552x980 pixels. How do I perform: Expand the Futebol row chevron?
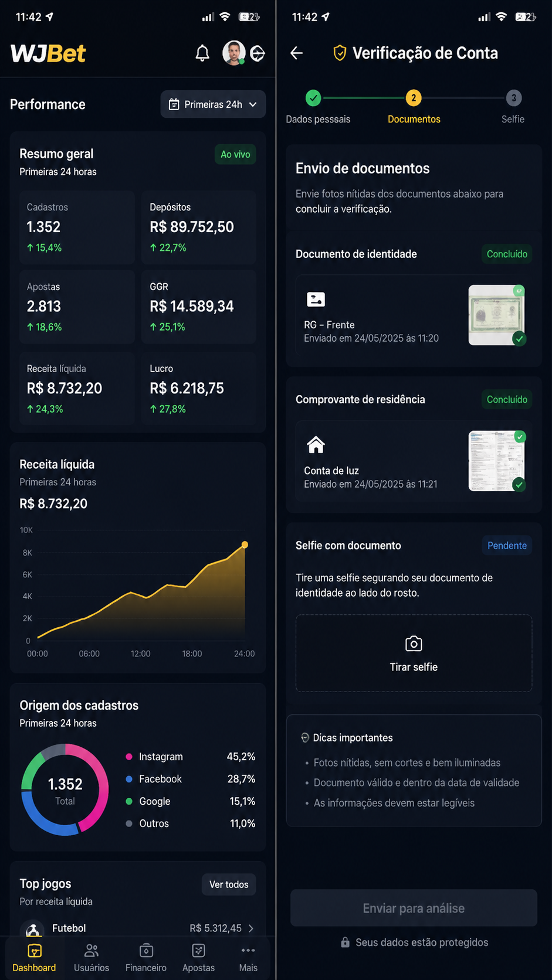click(251, 928)
